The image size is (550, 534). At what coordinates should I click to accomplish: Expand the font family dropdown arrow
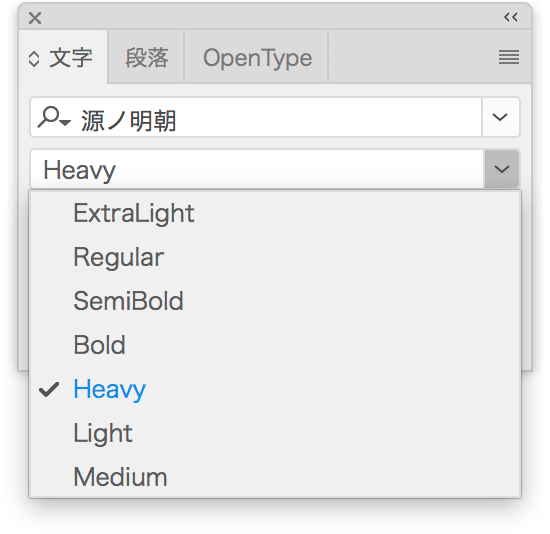point(500,117)
